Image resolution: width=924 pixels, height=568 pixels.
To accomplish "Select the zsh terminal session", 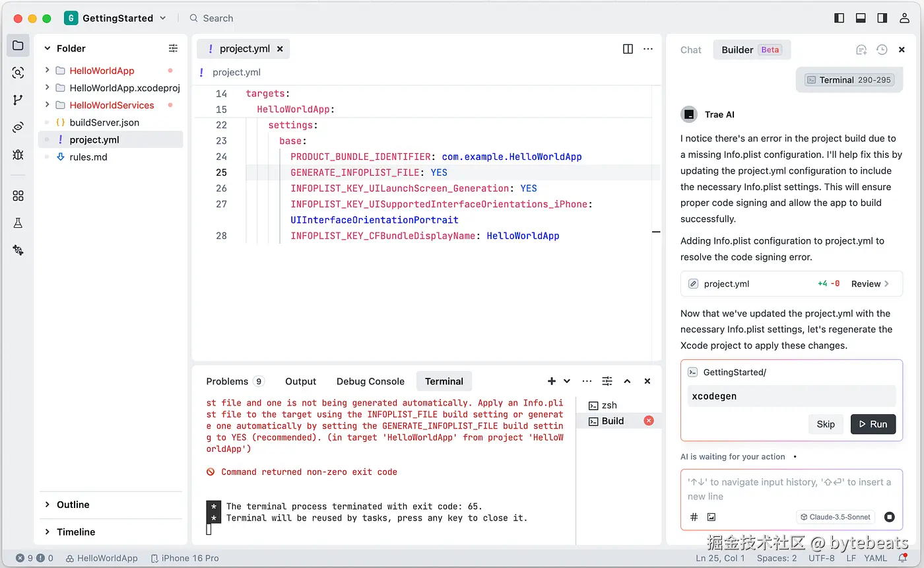I will [618, 405].
